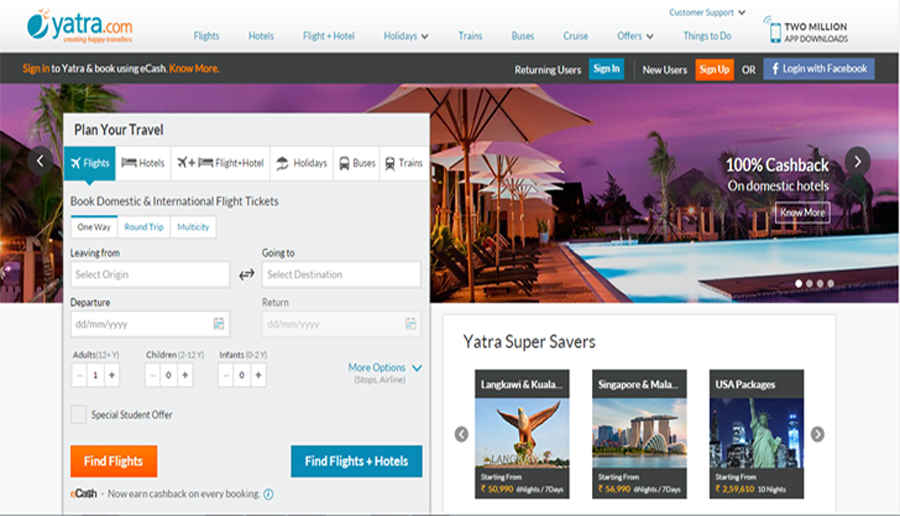
Task: Click the Know More eCash link
Action: (194, 68)
